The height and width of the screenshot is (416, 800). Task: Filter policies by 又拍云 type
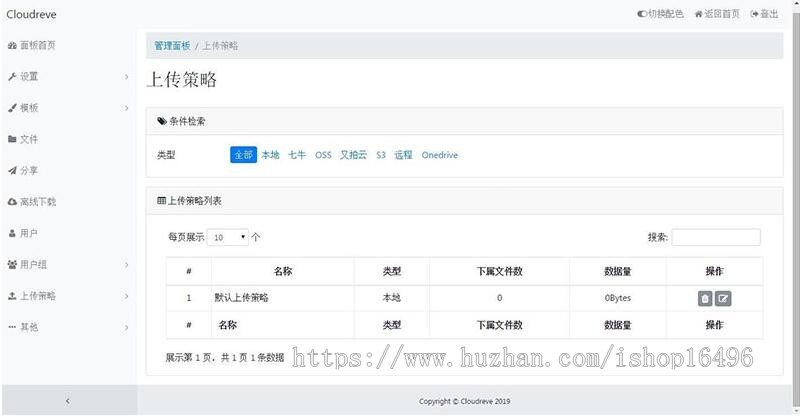point(354,155)
